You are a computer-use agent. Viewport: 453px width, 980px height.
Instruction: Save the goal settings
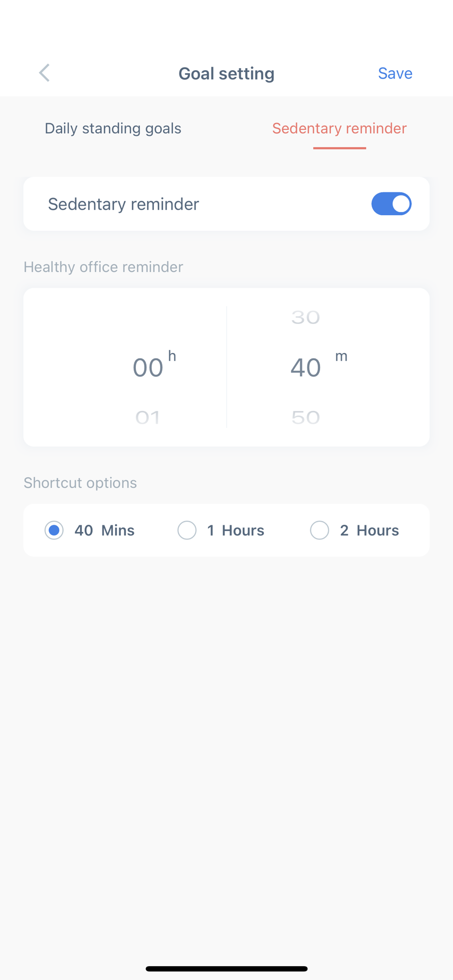(395, 73)
